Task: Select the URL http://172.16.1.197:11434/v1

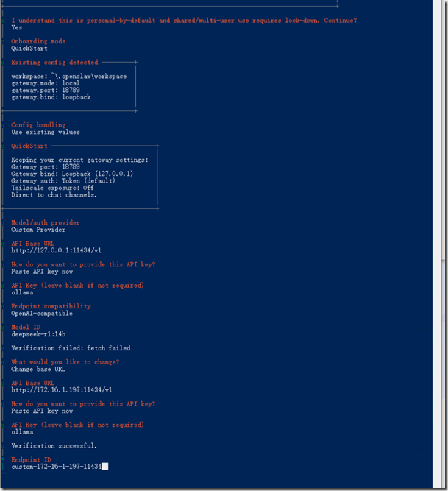Action: [61, 389]
